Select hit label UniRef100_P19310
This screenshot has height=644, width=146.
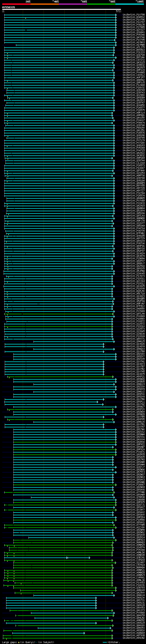[x=134, y=326]
